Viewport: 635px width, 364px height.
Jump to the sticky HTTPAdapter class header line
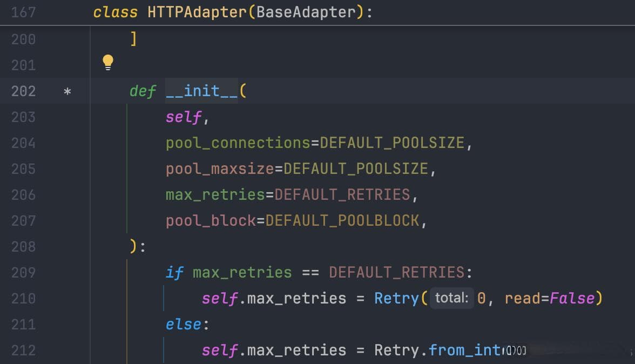tap(317, 12)
